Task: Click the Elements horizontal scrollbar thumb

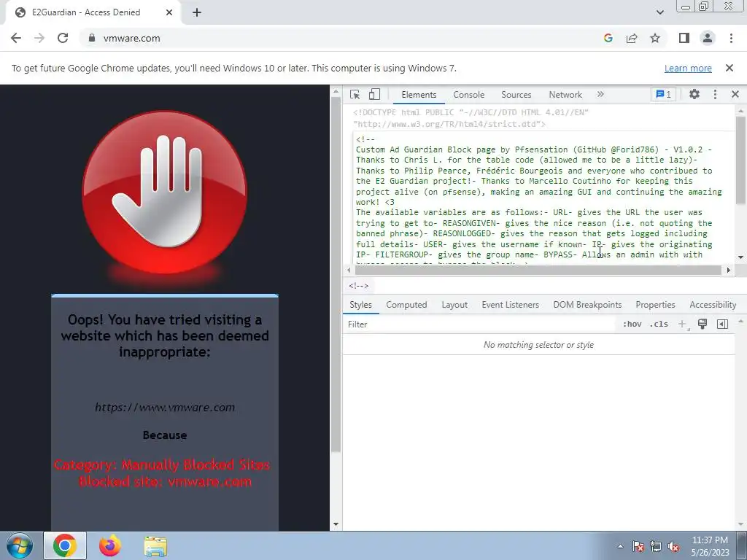Action: tap(538, 270)
